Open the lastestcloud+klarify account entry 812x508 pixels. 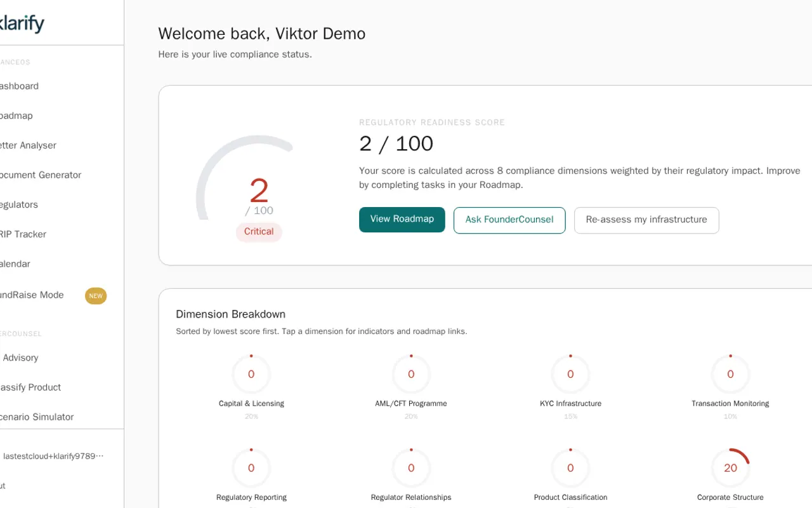click(x=53, y=456)
